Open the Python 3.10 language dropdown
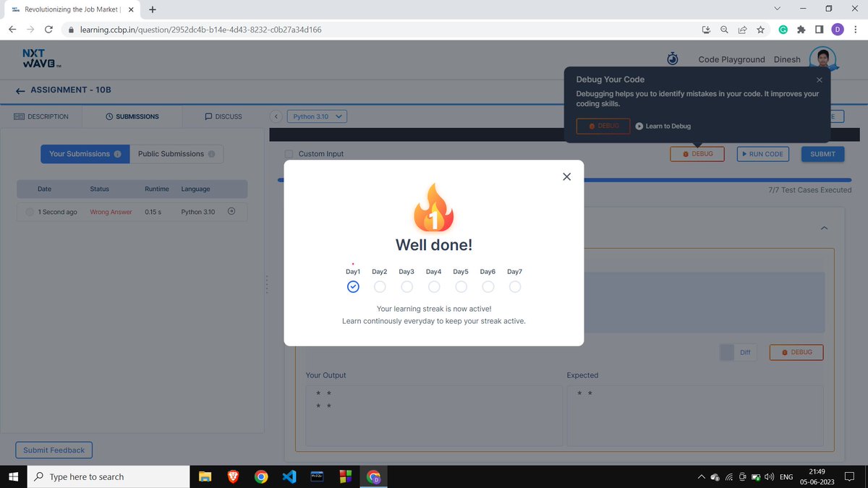868x488 pixels. [316, 116]
